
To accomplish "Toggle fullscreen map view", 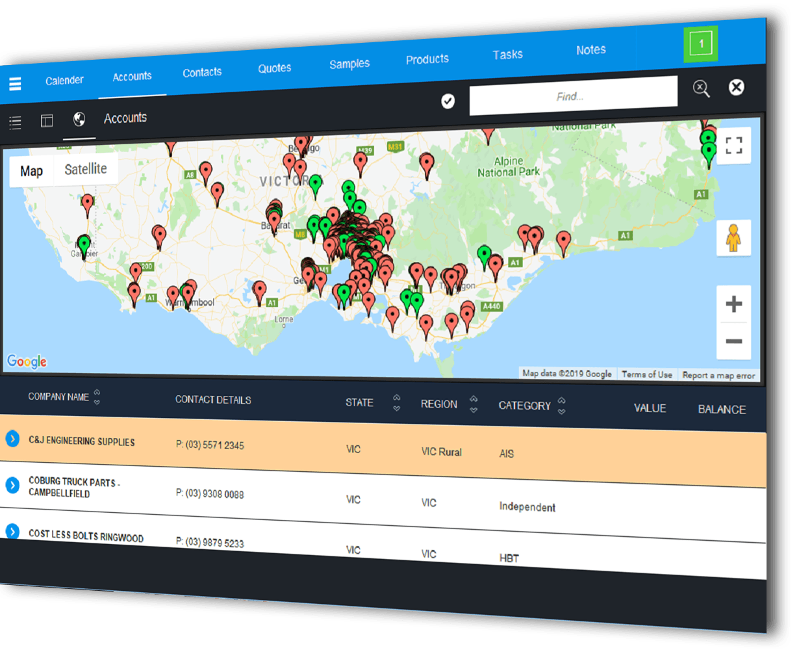I will point(734,146).
